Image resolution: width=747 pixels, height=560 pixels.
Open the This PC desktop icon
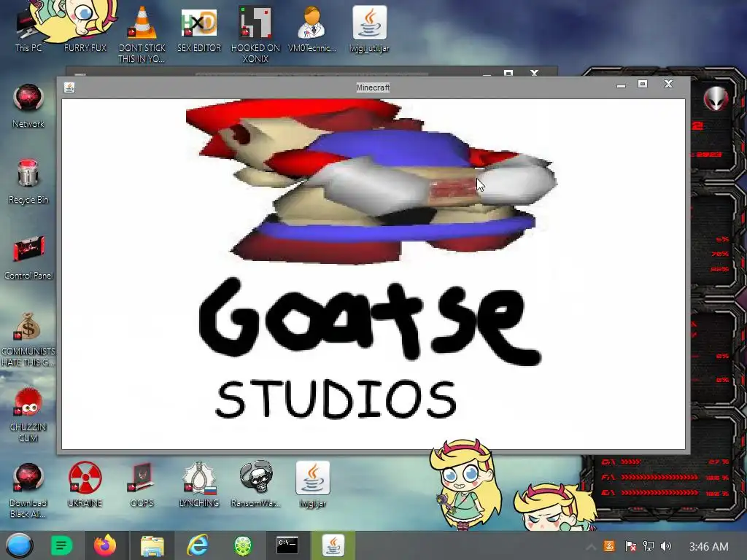[28, 28]
